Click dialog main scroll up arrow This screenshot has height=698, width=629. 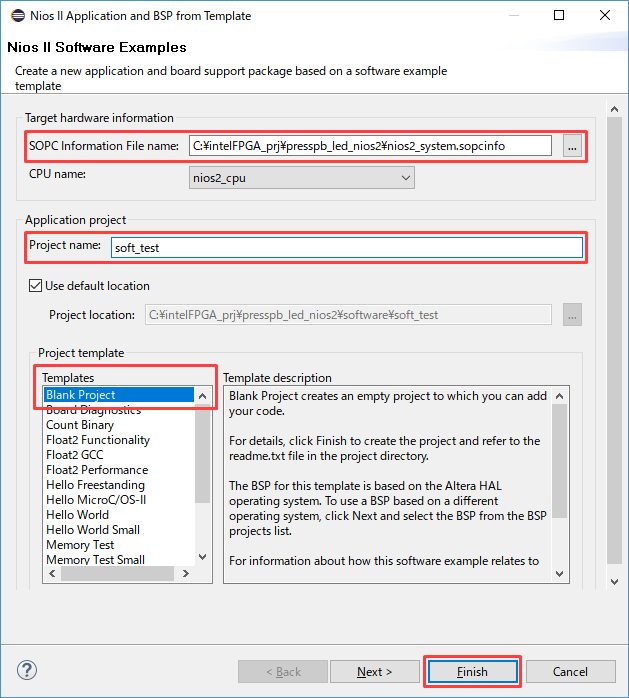point(614,109)
